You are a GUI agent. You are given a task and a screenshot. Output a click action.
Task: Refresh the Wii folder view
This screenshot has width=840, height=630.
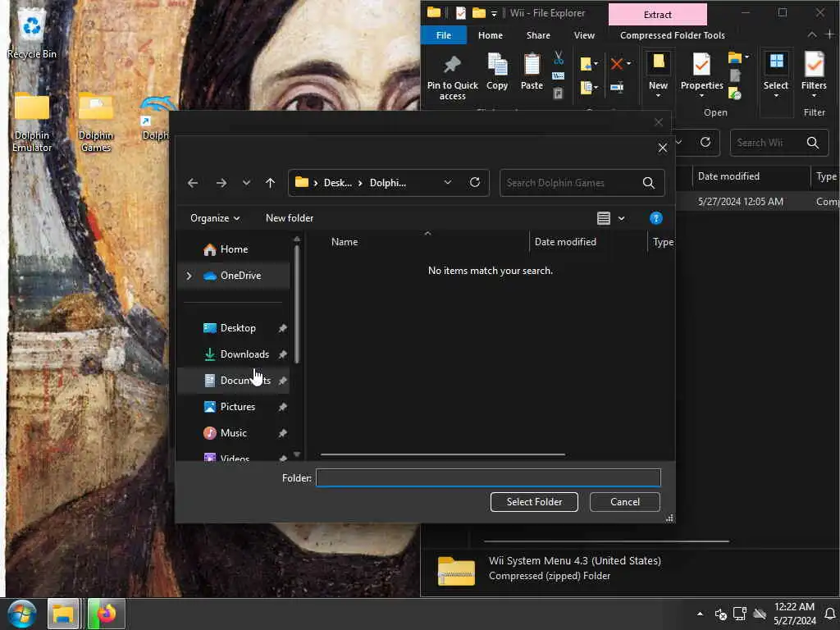(705, 142)
